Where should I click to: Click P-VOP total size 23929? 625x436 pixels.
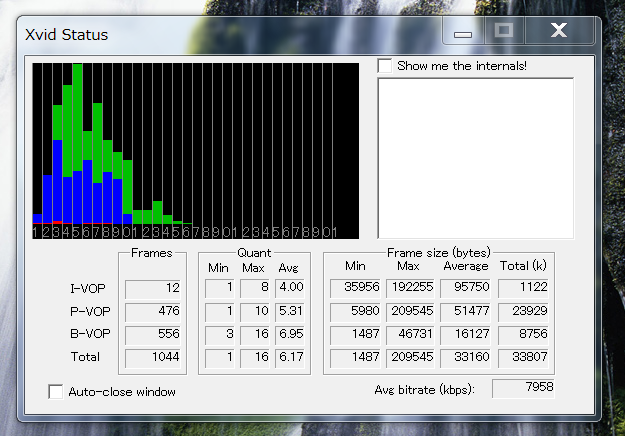pyautogui.click(x=523, y=312)
